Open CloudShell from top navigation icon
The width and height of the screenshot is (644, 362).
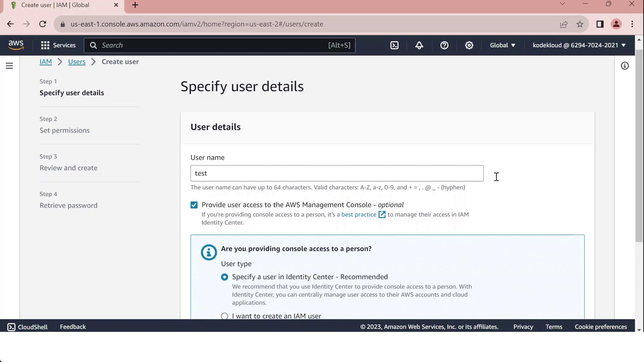coord(394,45)
